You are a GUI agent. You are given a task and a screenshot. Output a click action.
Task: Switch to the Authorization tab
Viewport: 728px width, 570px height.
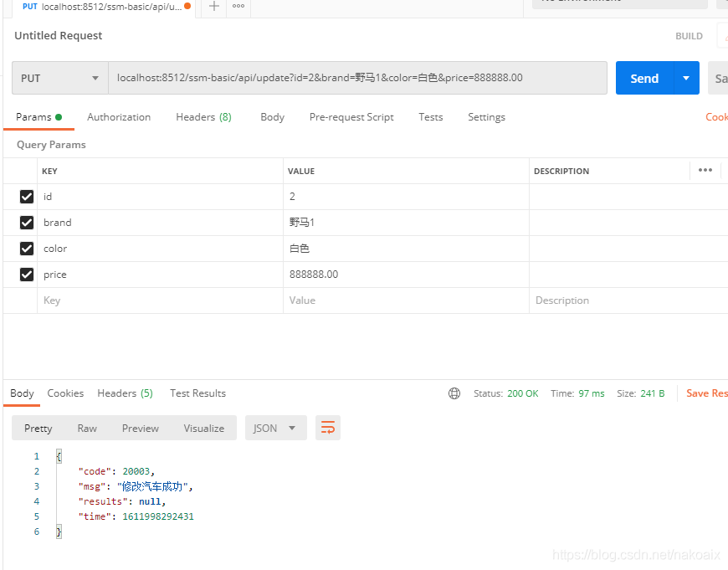coord(119,117)
